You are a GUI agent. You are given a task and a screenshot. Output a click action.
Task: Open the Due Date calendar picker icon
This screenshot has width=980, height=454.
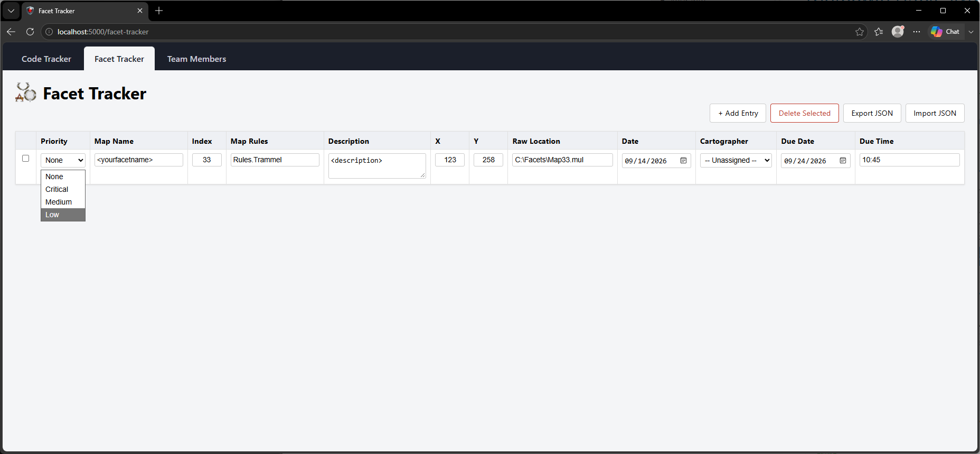(x=843, y=161)
